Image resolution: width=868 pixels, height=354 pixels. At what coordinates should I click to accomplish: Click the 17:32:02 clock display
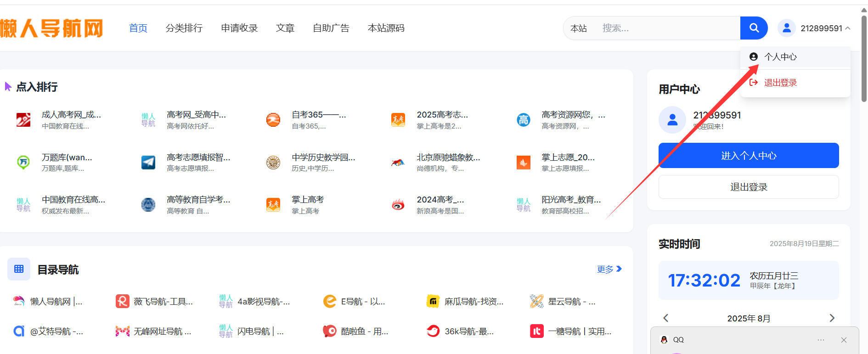pyautogui.click(x=704, y=280)
